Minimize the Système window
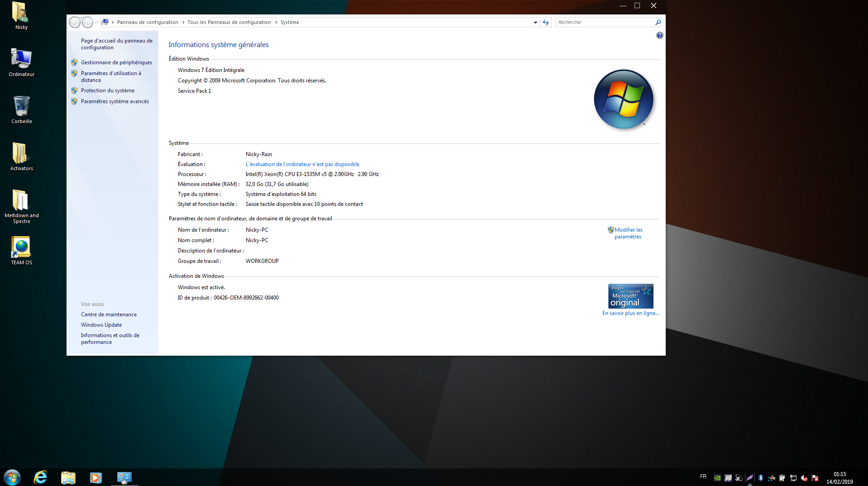The height and width of the screenshot is (486, 868). (x=623, y=5)
